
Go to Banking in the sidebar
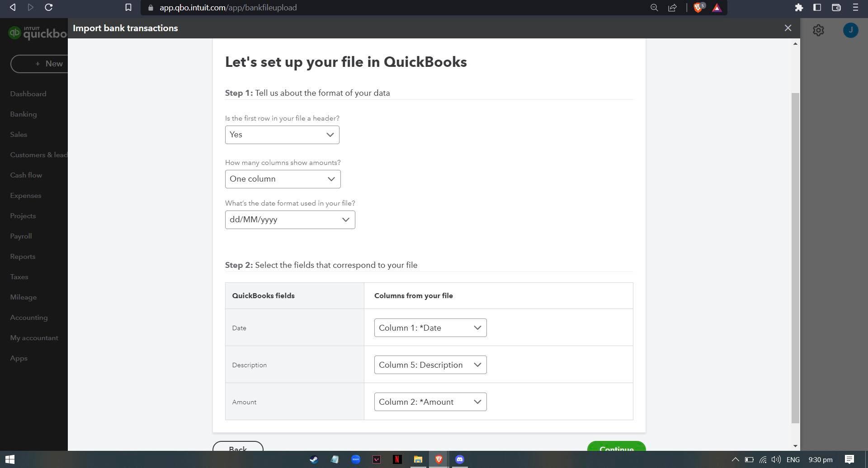coord(24,114)
